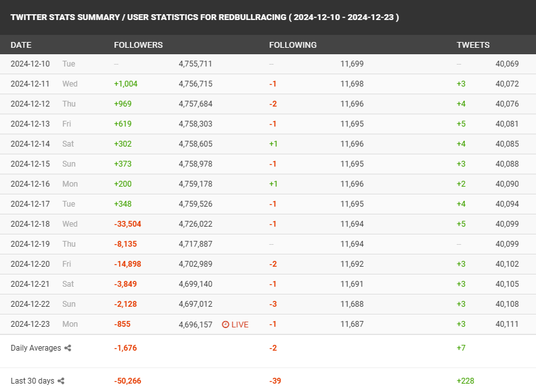This screenshot has width=536, height=392.
Task: Click the +7 daily average tweets
Action: pos(461,348)
